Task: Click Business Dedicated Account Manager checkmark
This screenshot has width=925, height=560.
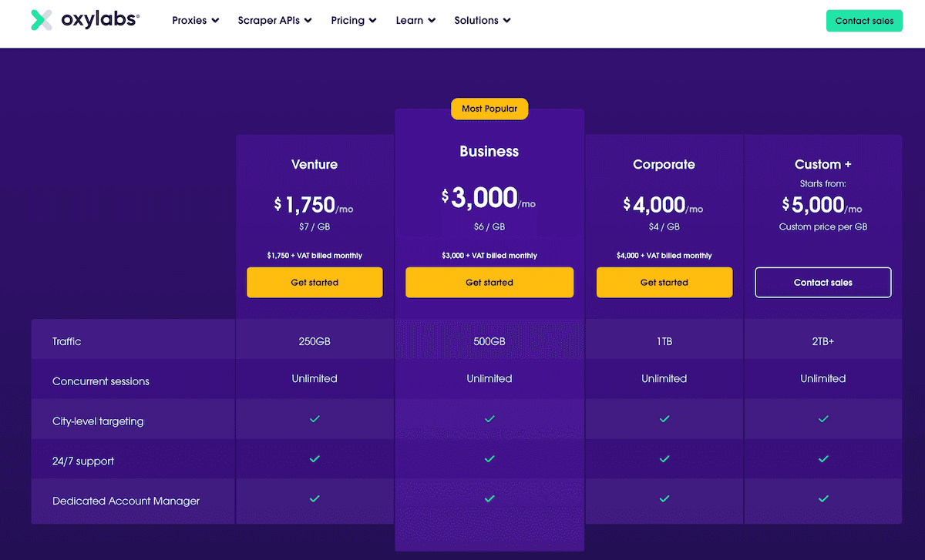Action: click(x=489, y=498)
